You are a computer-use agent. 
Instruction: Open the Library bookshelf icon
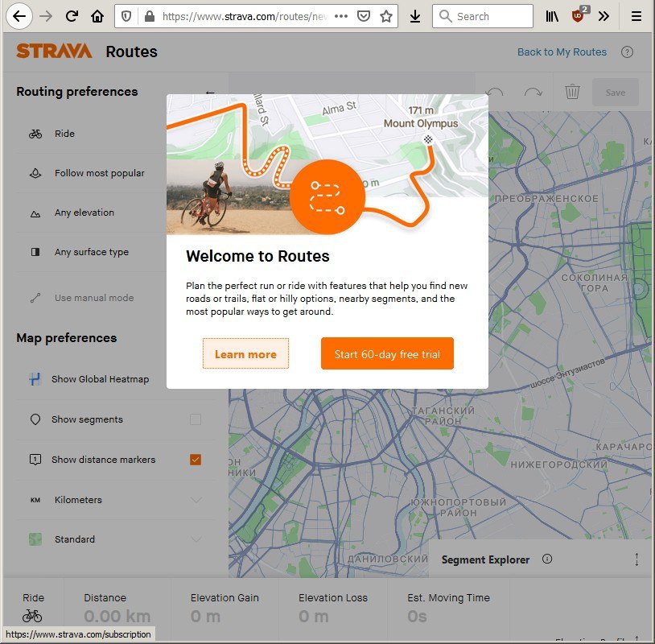pyautogui.click(x=552, y=16)
